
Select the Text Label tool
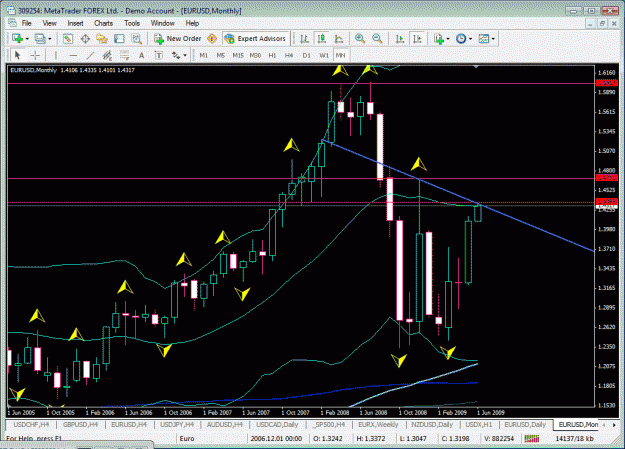[159, 55]
